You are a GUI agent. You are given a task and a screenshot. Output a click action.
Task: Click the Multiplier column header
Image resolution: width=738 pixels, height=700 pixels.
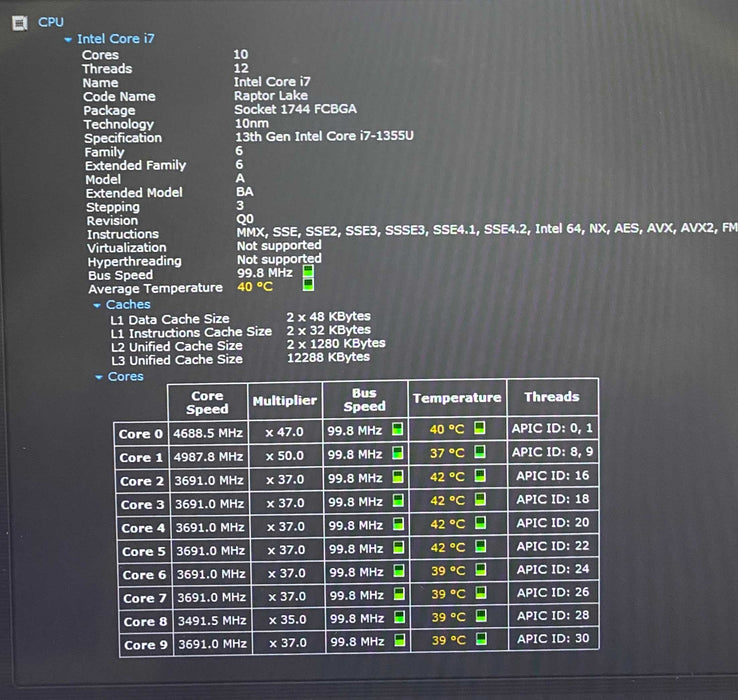(285, 401)
